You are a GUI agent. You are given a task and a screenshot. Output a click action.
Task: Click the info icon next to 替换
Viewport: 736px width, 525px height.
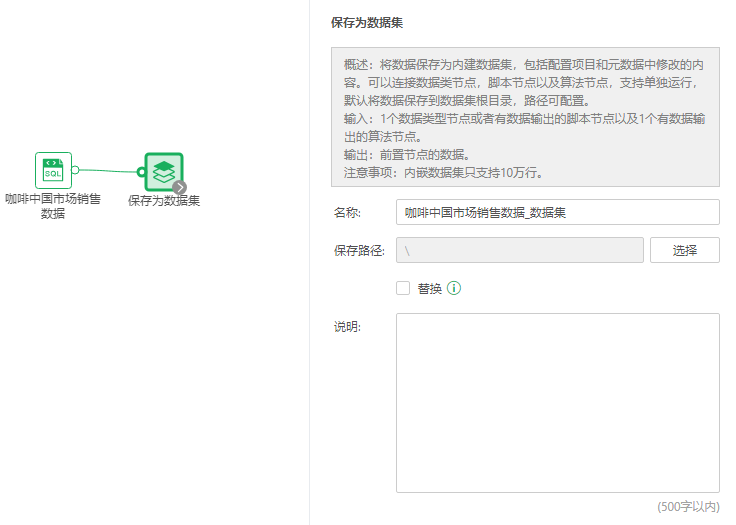pos(454,288)
